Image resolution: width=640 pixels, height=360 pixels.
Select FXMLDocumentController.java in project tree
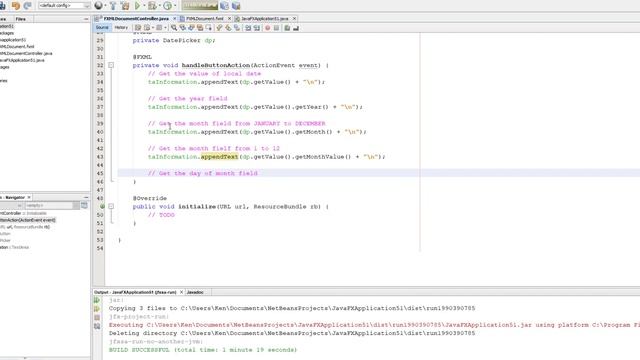click(x=26, y=53)
